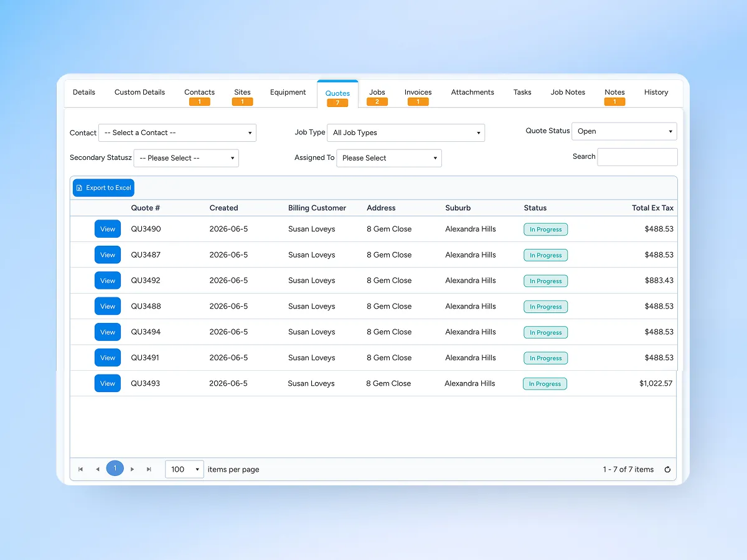View quote QU3494
This screenshot has height=560, width=747.
click(x=108, y=332)
